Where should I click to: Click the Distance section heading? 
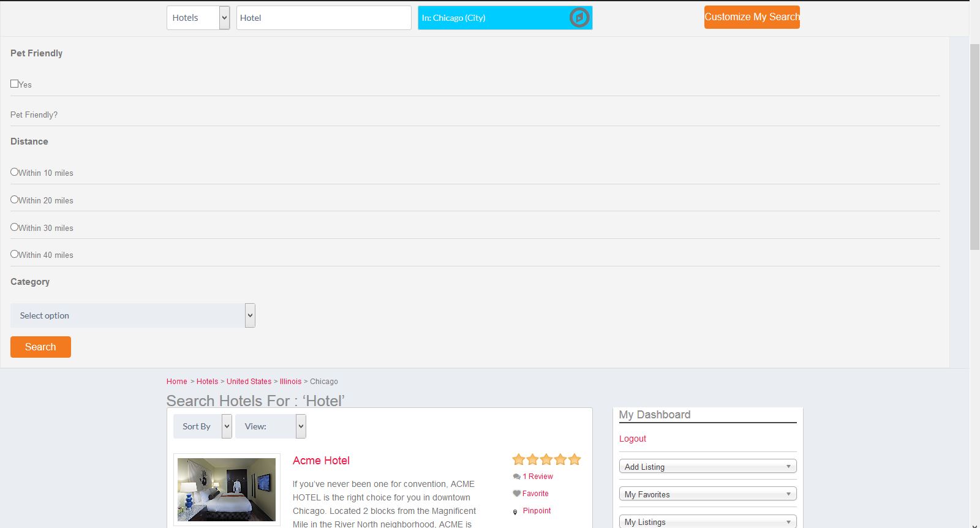pyautogui.click(x=29, y=141)
